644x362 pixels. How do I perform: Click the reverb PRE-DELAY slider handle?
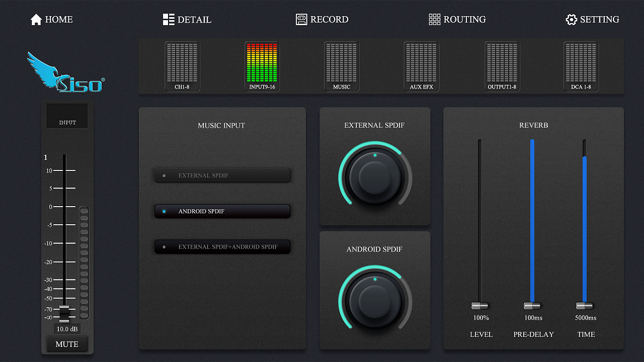point(532,306)
